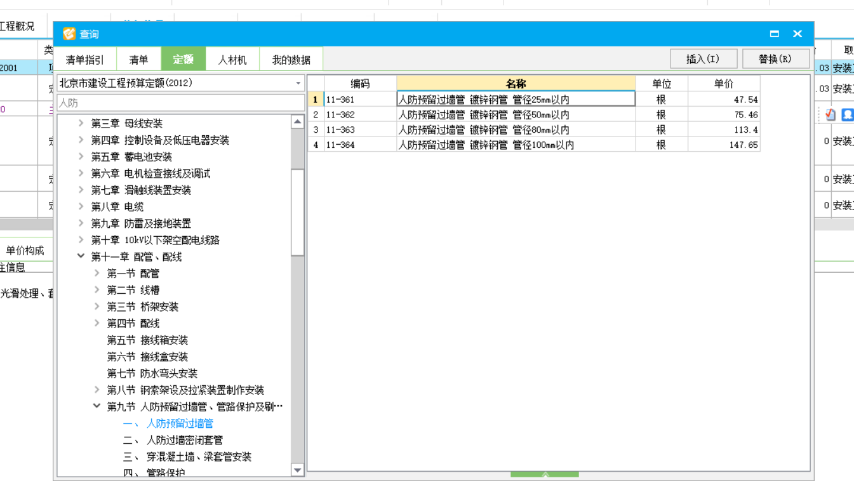This screenshot has width=854, height=504.
Task: Click the 查询 dialog app logo icon
Action: [69, 34]
